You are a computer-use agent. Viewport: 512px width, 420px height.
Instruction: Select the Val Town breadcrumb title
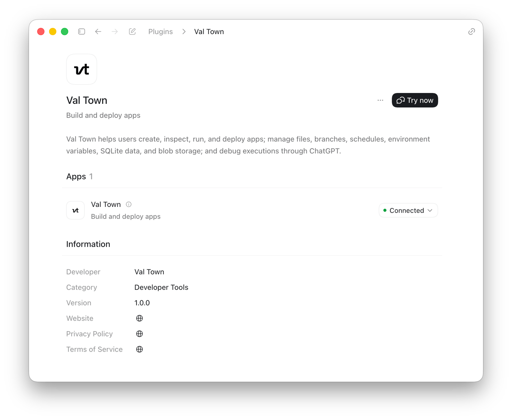(x=209, y=31)
